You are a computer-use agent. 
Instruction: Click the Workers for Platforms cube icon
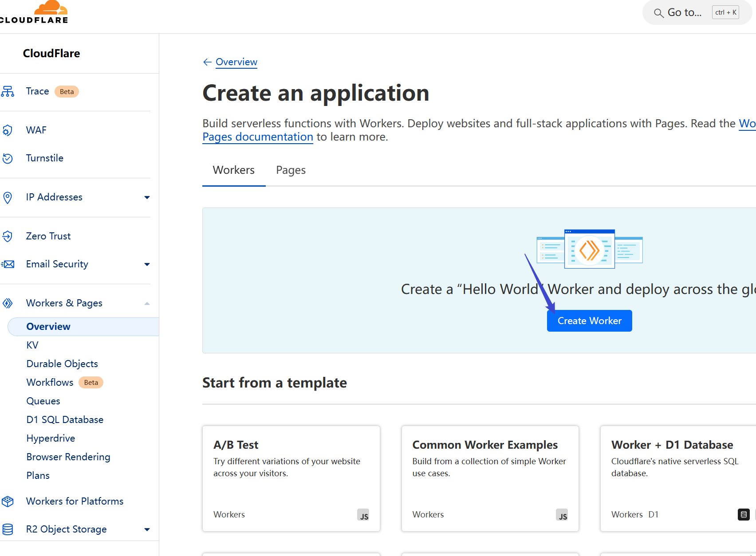click(8, 501)
